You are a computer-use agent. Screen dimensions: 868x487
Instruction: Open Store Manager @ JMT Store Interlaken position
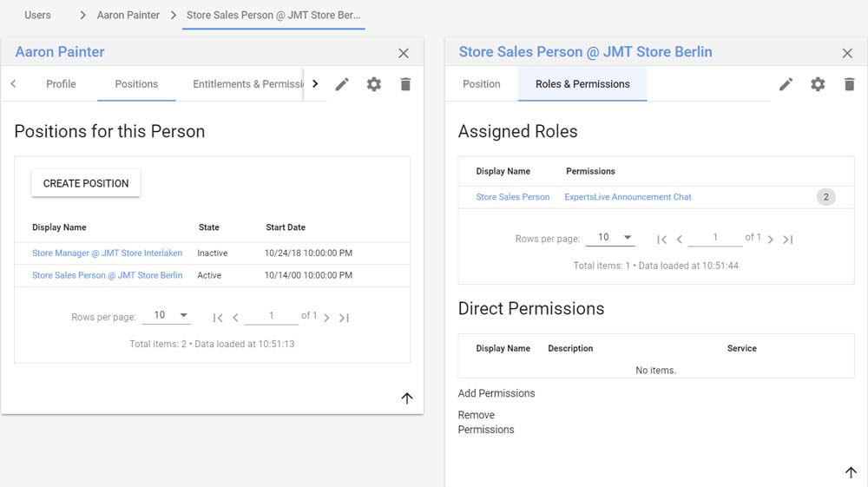click(x=107, y=253)
